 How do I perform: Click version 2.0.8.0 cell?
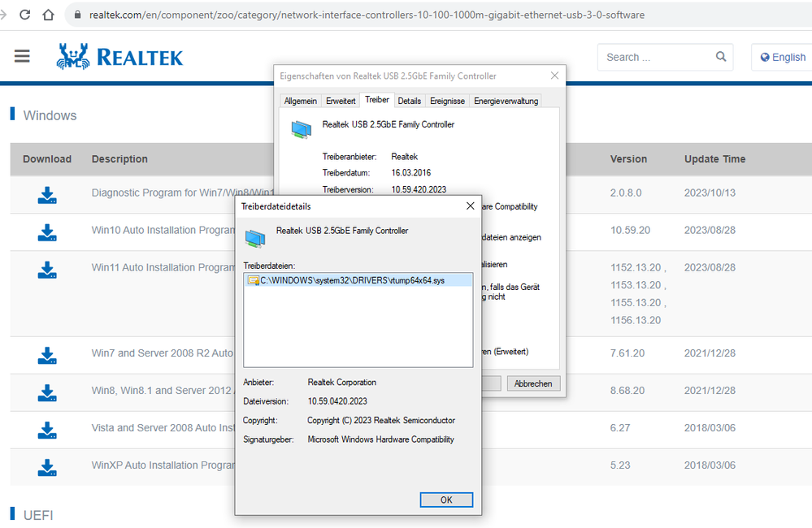[626, 193]
